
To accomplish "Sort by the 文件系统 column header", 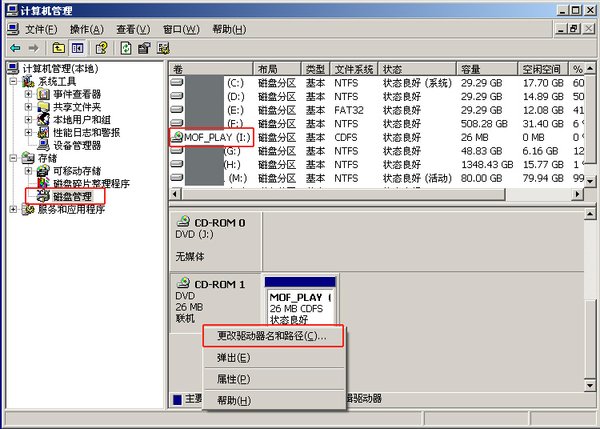I will (x=354, y=69).
